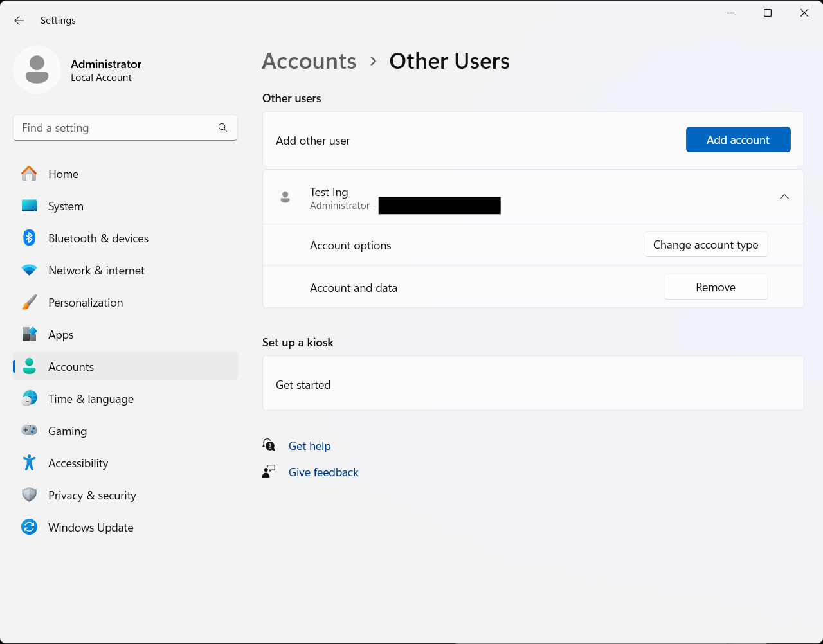Select Time & language in sidebar
The image size is (823, 644).
(x=91, y=399)
